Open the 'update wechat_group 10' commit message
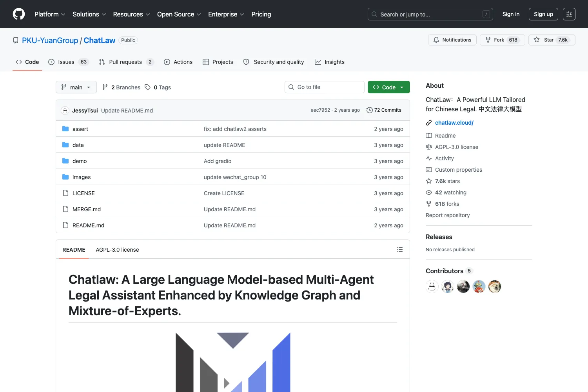The image size is (588, 392). pyautogui.click(x=235, y=177)
